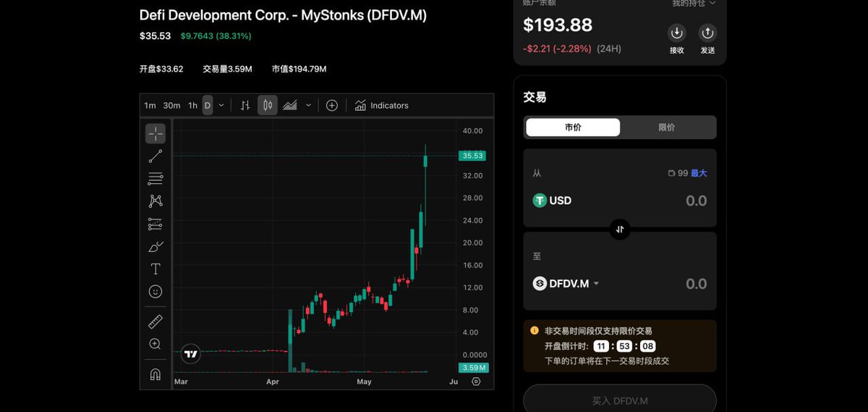Click the 40.00 price axis label
This screenshot has width=868, height=412.
point(472,131)
